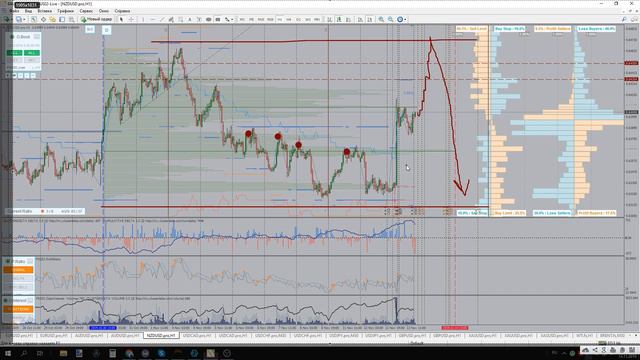Click red highlighted date on time axis
Screen dimensions: 640x360
click(x=455, y=328)
